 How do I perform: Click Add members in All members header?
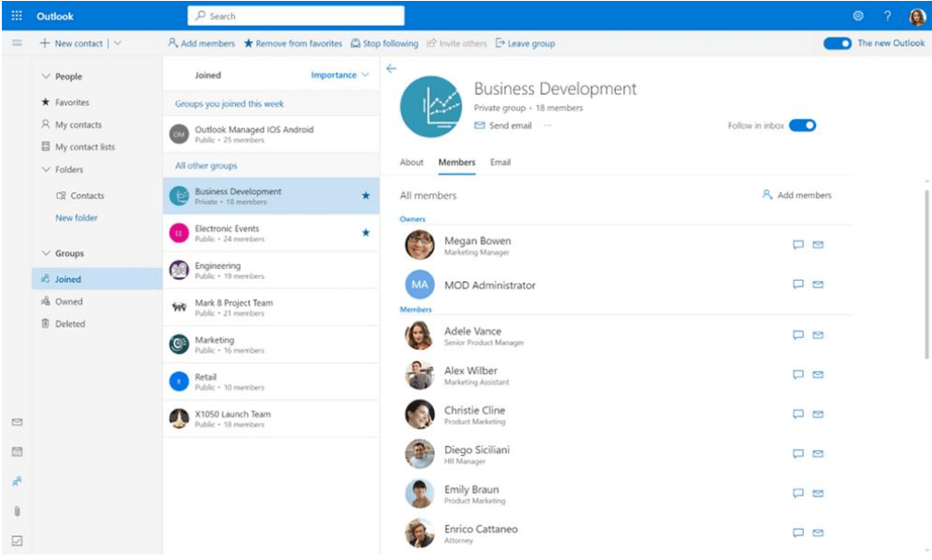point(796,194)
